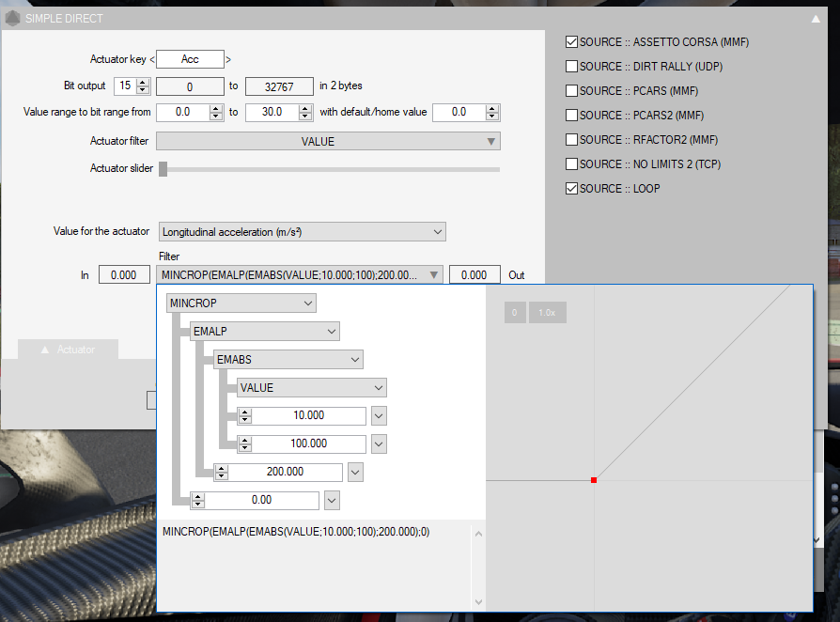Open the dropdown button beside 0.00
The width and height of the screenshot is (840, 622).
point(332,501)
